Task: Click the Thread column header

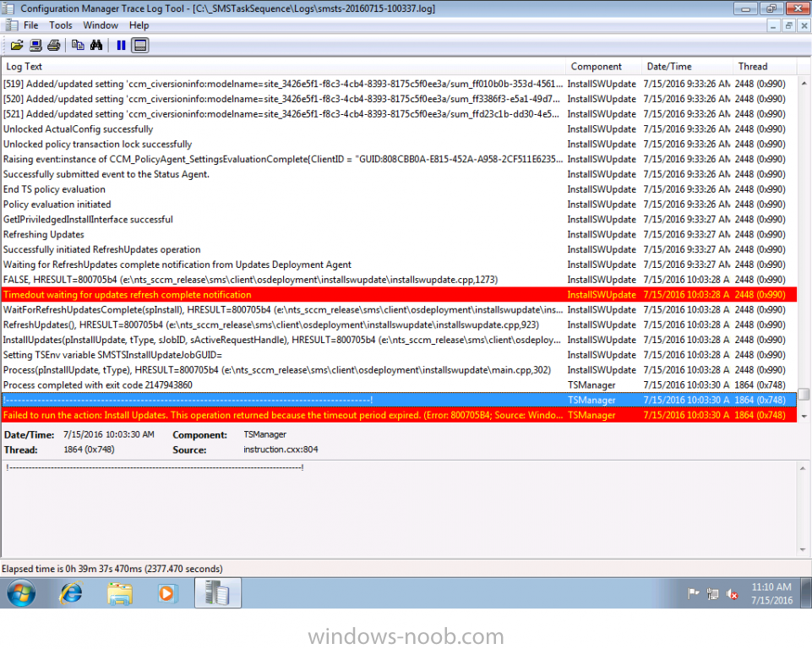Action: 765,66
